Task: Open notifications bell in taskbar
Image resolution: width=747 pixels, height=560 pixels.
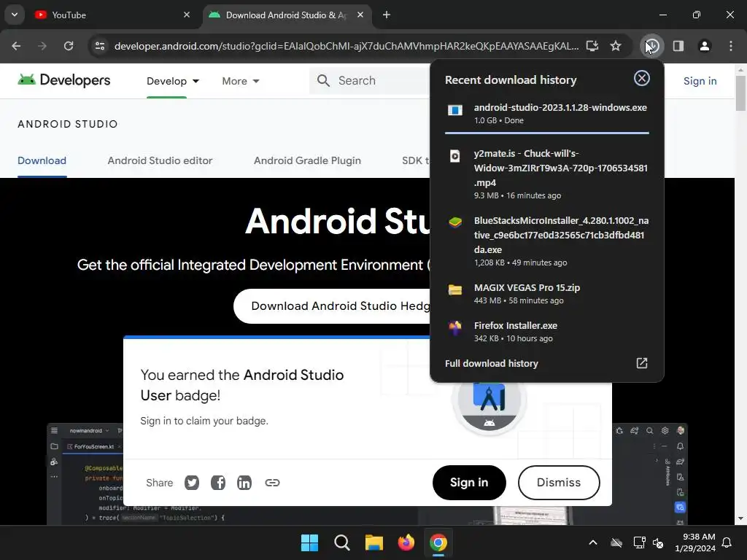Action: tap(727, 542)
